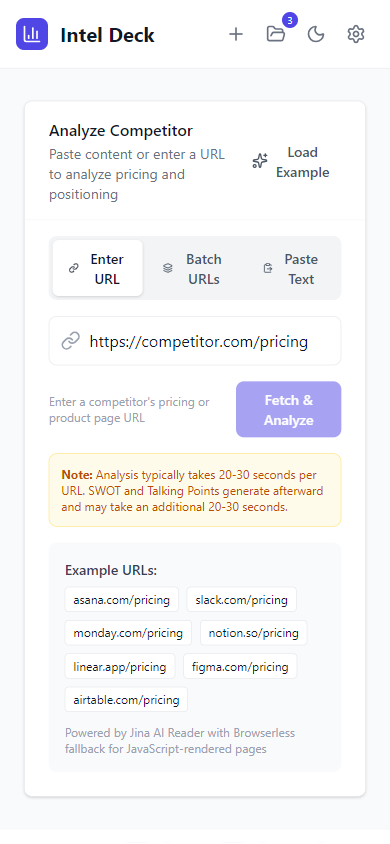Choose the notion.so/pricing example chip

click(253, 632)
